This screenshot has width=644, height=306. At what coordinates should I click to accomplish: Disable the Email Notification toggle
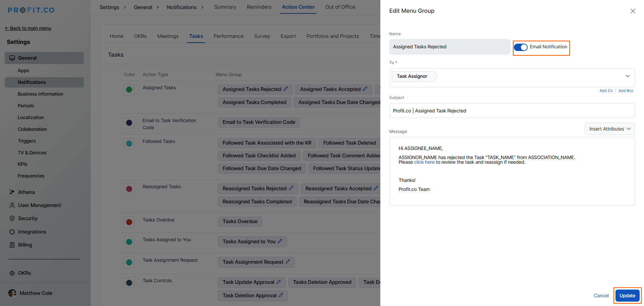pos(521,47)
